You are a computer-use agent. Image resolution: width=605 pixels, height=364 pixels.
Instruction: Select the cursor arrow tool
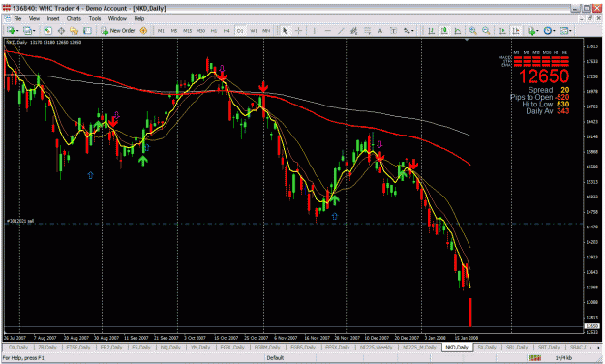click(285, 30)
